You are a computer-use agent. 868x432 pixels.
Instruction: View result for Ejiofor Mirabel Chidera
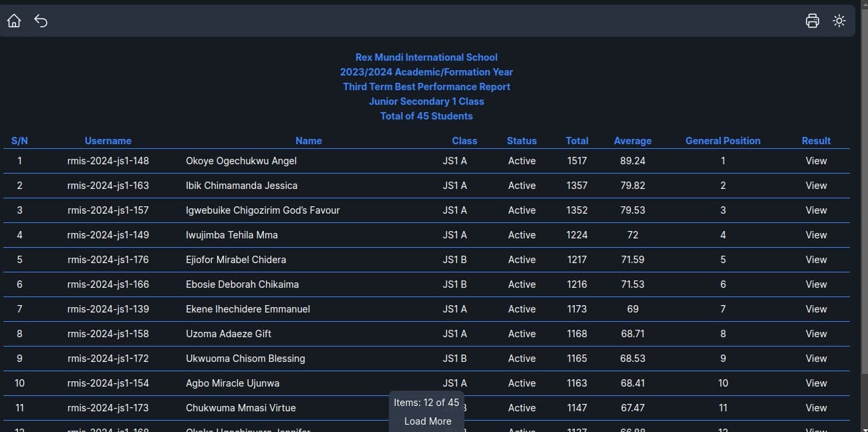(x=816, y=260)
